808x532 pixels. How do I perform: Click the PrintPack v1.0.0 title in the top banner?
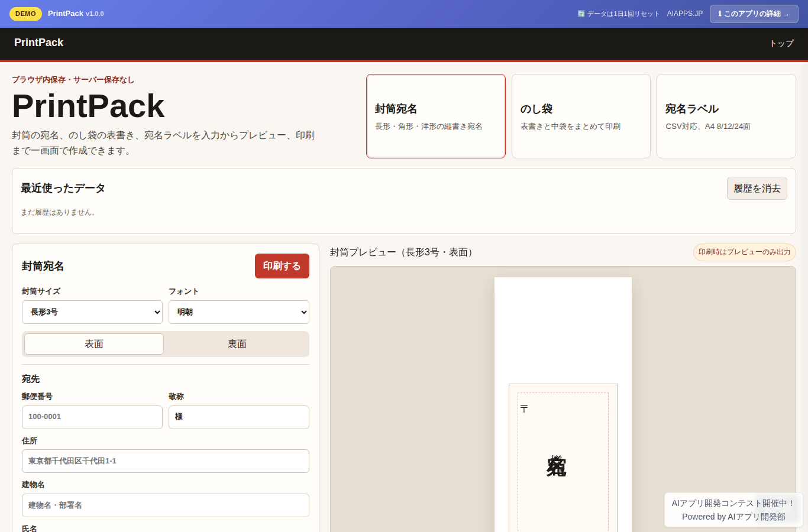click(76, 14)
